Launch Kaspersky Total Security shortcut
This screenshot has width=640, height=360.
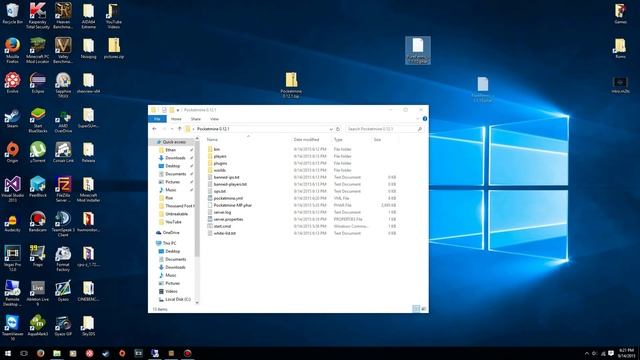click(x=38, y=16)
